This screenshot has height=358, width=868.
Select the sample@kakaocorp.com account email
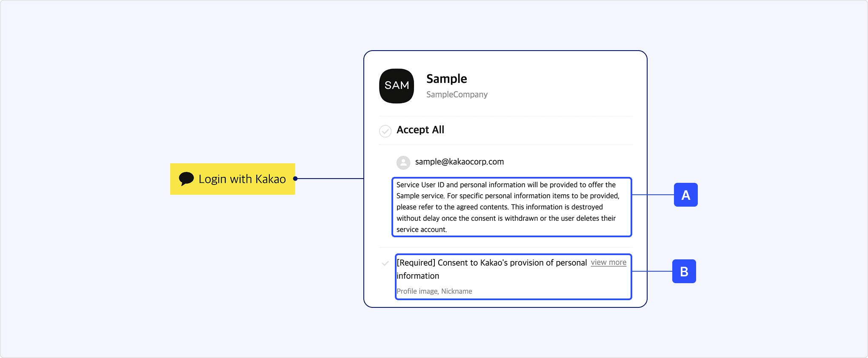coord(459,162)
